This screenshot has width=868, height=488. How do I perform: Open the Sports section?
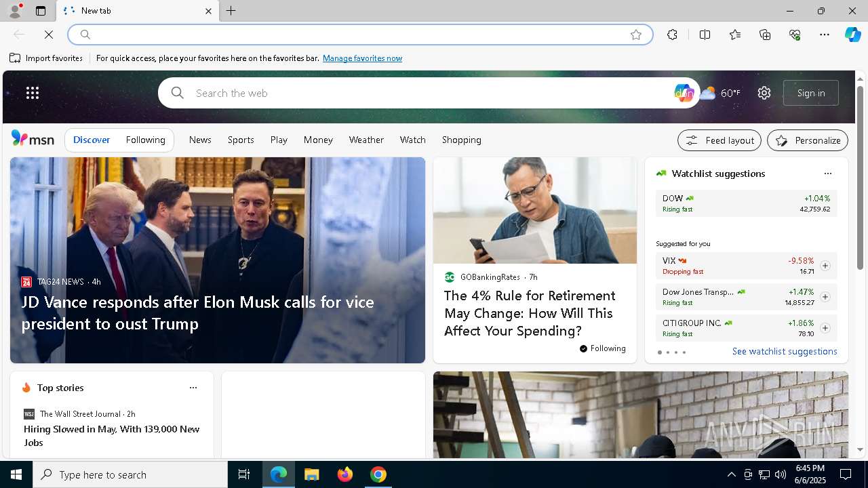tap(241, 140)
